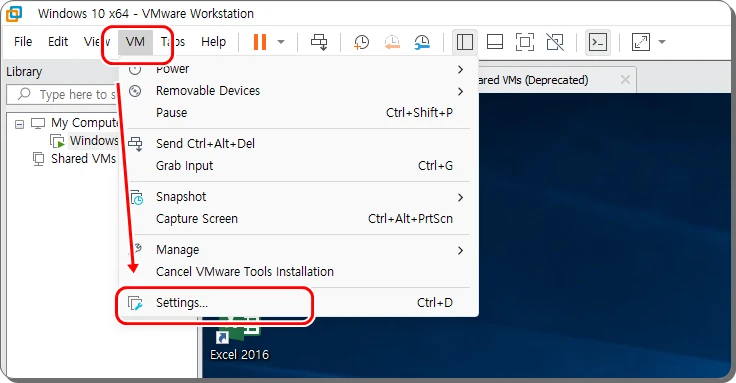The height and width of the screenshot is (383, 736).
Task: Expand the stretch display dropdown arrow
Action: click(x=662, y=42)
